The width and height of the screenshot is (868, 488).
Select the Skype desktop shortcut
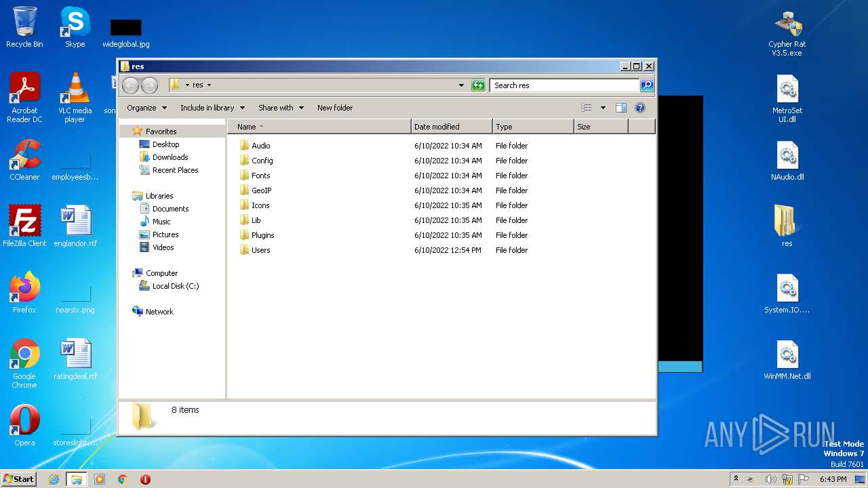click(x=75, y=28)
